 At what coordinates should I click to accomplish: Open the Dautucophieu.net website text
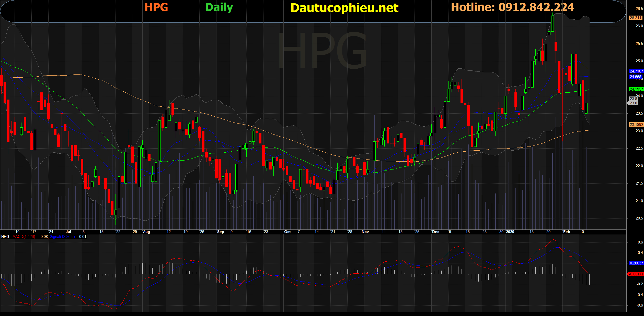point(344,8)
